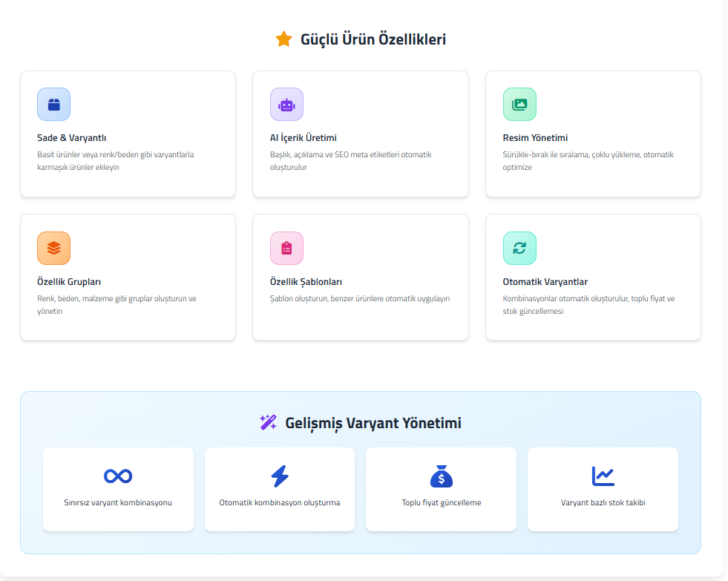Image resolution: width=728 pixels, height=581 pixels.
Task: Click the blue box icon for Sade & Varyantlı
Action: pyautogui.click(x=53, y=105)
